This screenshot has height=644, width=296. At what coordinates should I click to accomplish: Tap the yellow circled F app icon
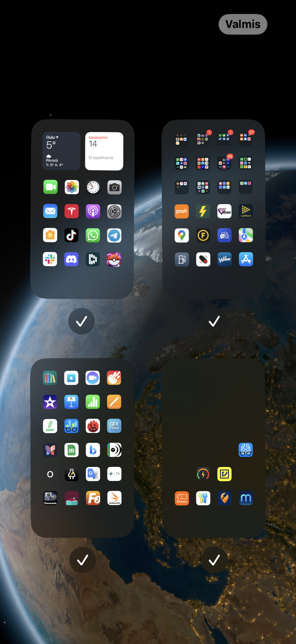pos(203,235)
